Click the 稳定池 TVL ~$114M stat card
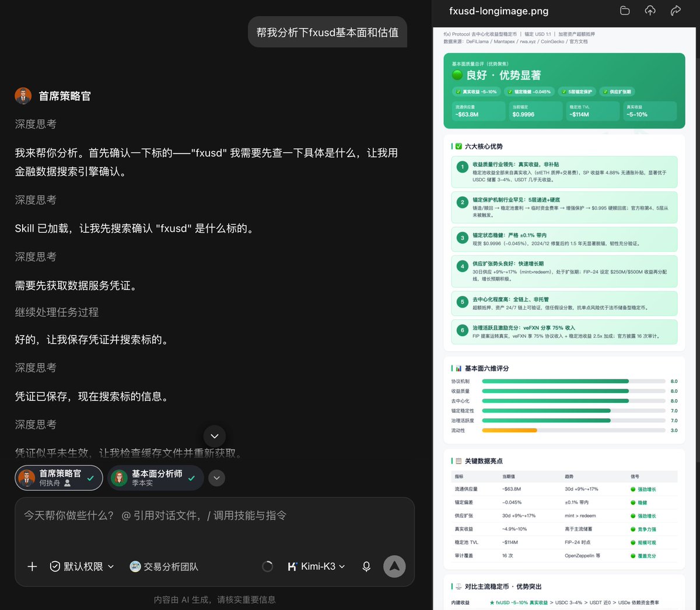 click(x=592, y=111)
